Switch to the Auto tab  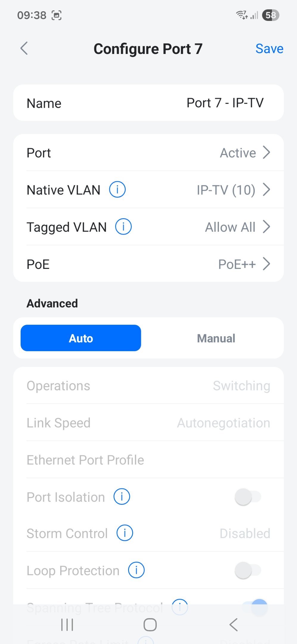click(x=81, y=338)
